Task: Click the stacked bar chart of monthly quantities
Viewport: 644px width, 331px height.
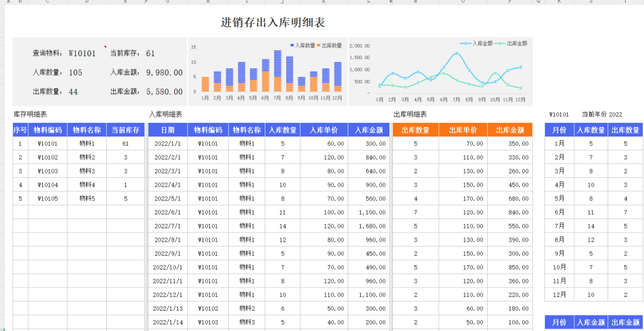Action: point(268,72)
